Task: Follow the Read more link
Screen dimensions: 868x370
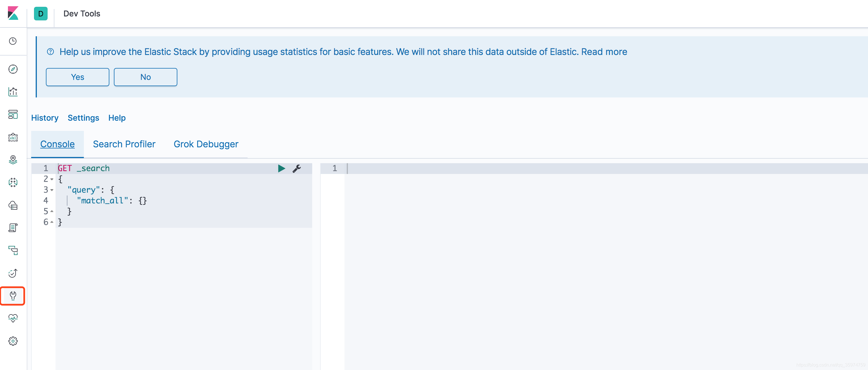Action: 604,52
